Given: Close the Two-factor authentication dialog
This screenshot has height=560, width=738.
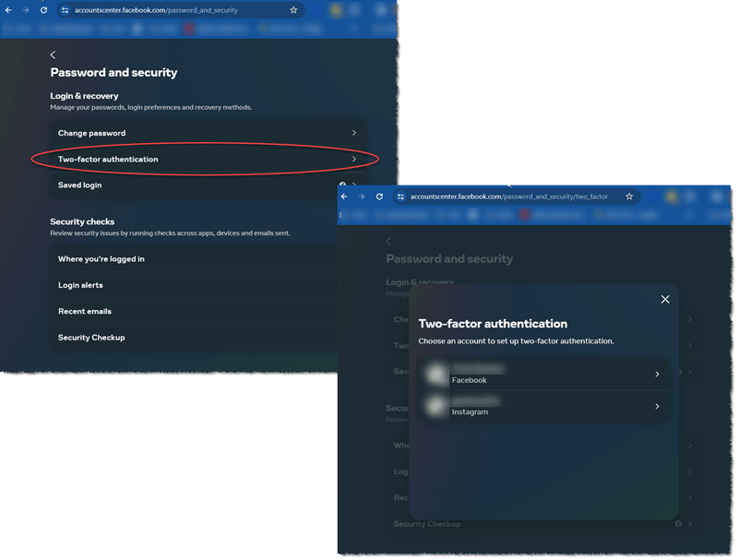Looking at the screenshot, I should point(665,299).
